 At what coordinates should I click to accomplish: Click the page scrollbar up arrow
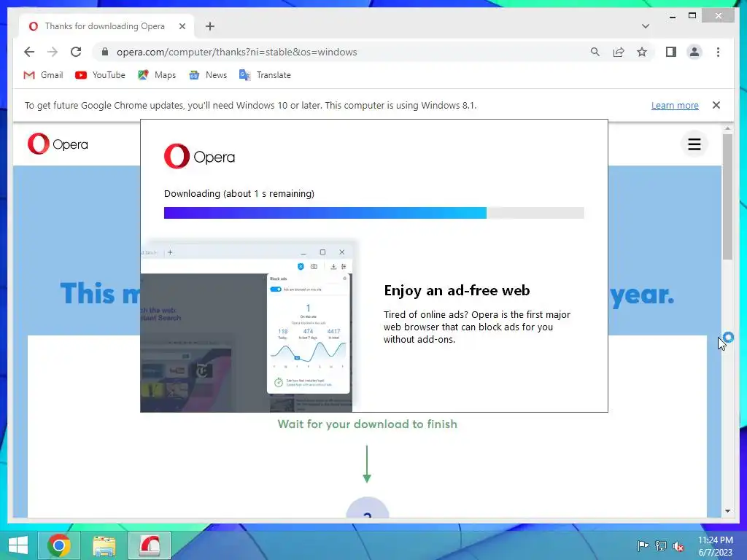click(727, 128)
